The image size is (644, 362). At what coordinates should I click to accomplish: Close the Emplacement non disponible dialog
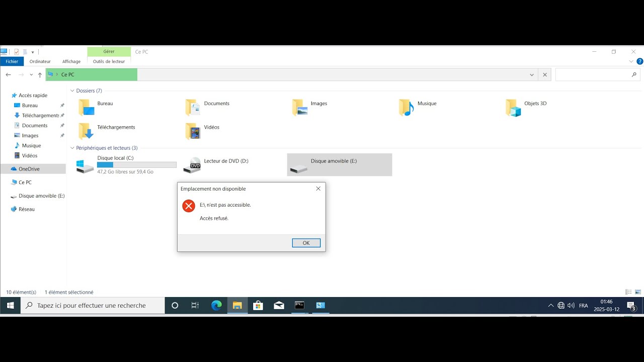[x=318, y=189]
